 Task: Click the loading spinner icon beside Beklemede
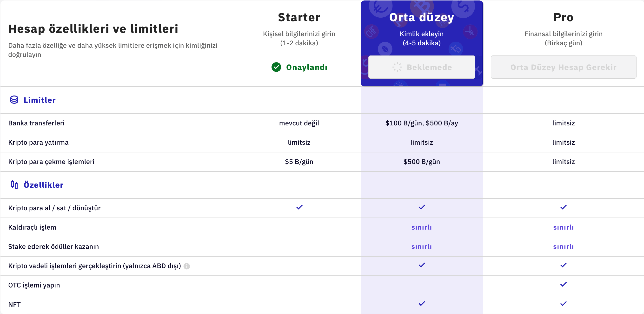tap(397, 67)
